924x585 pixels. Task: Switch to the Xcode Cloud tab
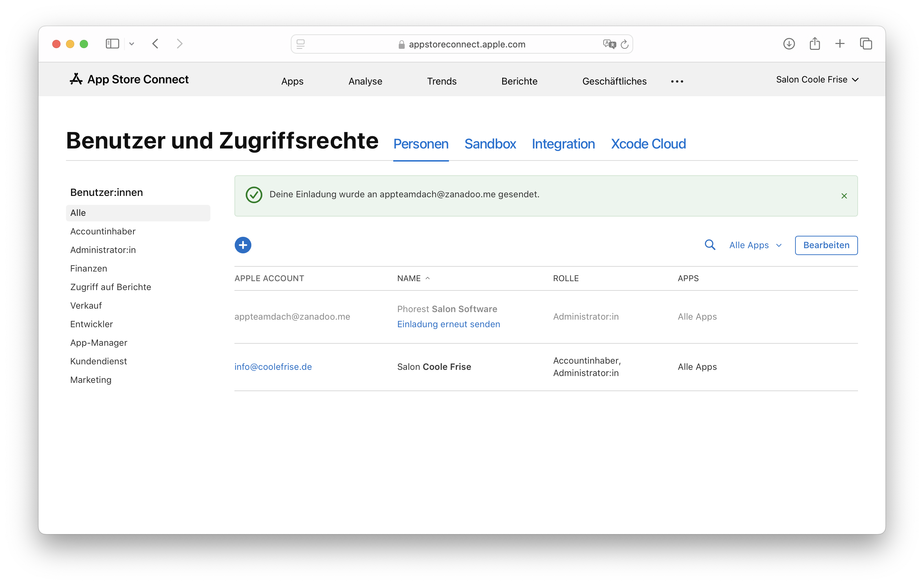(x=648, y=144)
